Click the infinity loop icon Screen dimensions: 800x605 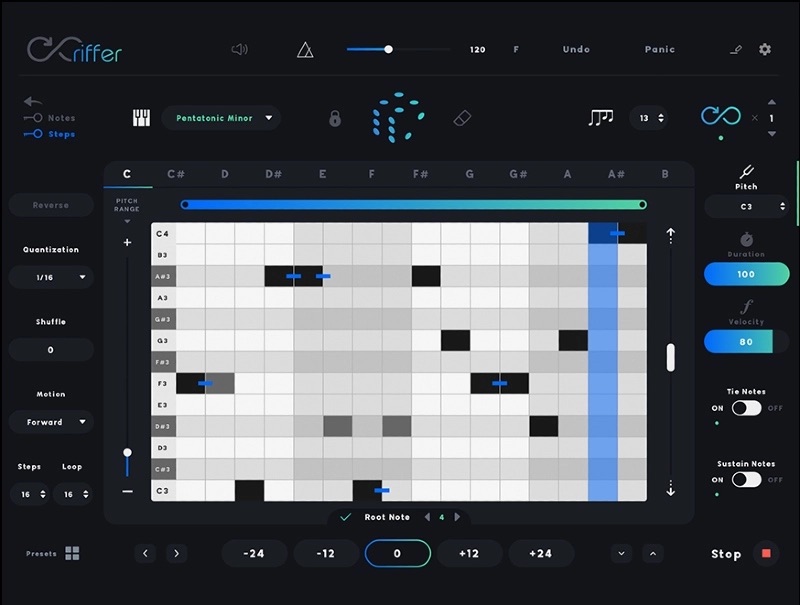coord(720,117)
